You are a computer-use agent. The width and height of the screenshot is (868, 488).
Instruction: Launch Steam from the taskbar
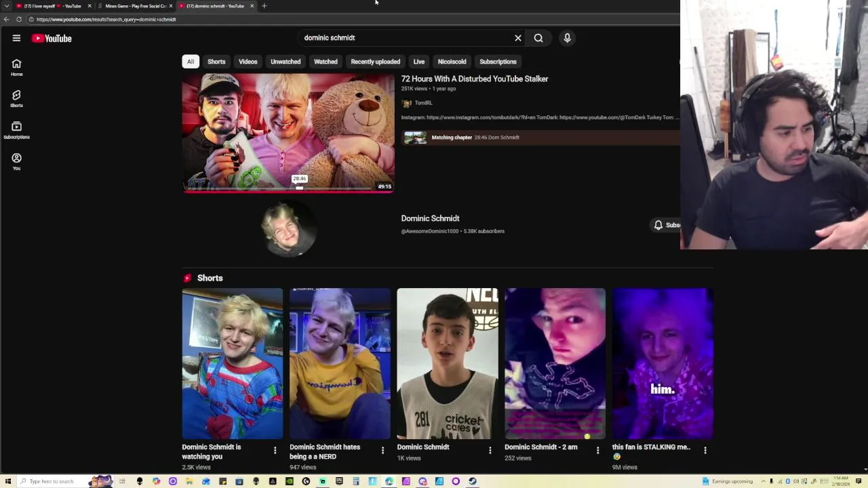(x=473, y=481)
